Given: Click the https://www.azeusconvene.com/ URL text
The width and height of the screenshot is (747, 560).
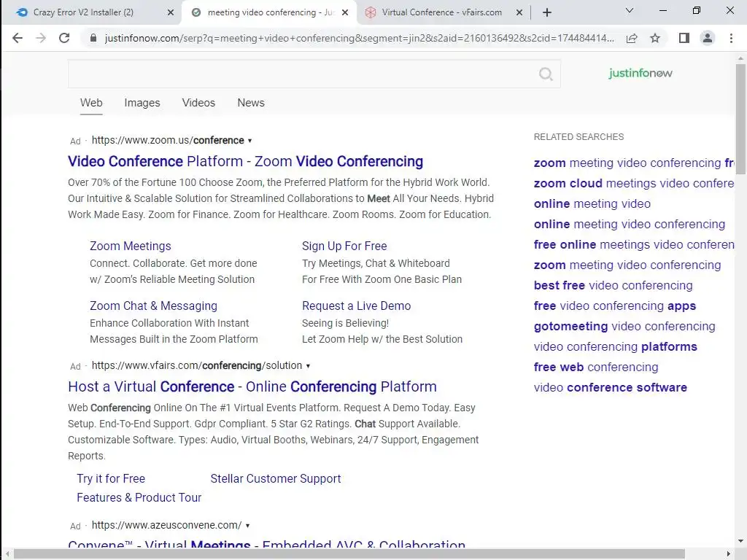Looking at the screenshot, I should tap(166, 525).
